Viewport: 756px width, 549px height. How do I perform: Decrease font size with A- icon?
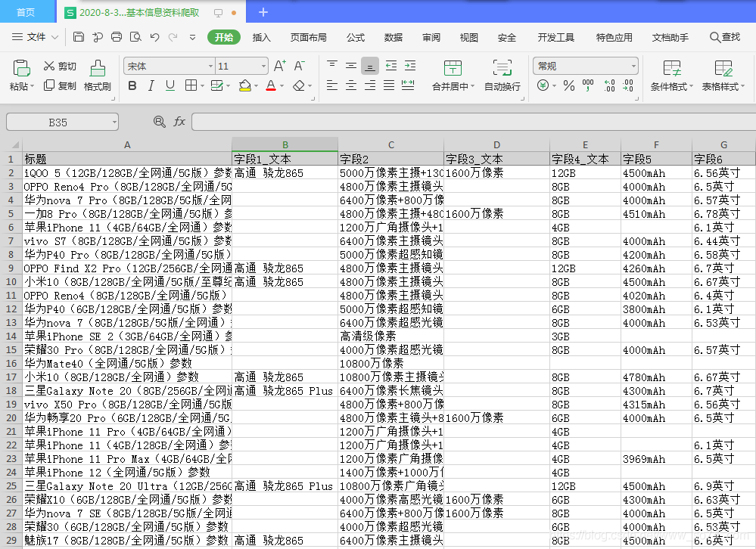pos(300,66)
